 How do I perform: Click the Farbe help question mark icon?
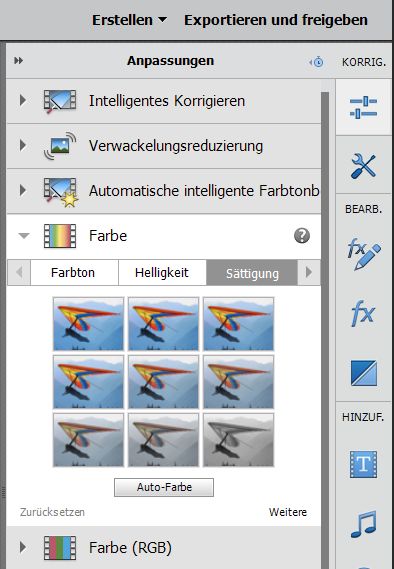(302, 236)
